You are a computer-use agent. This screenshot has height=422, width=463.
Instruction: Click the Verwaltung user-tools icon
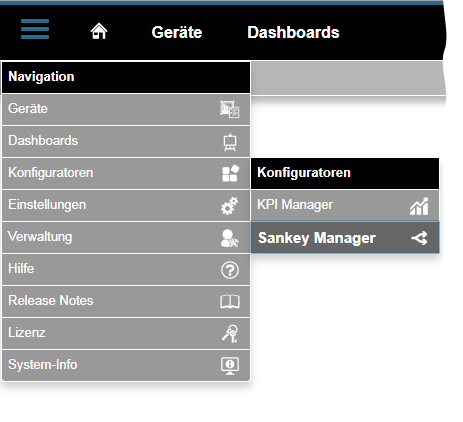230,238
